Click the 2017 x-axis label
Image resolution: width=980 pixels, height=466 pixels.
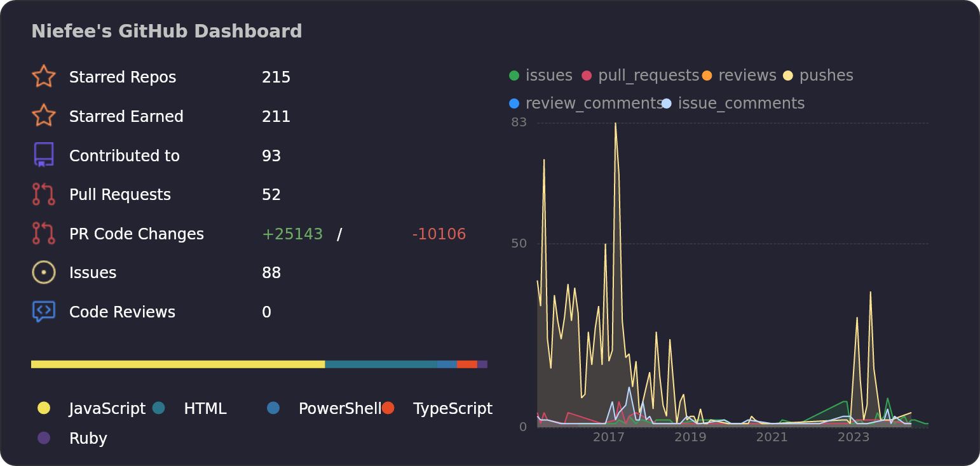[x=609, y=437]
